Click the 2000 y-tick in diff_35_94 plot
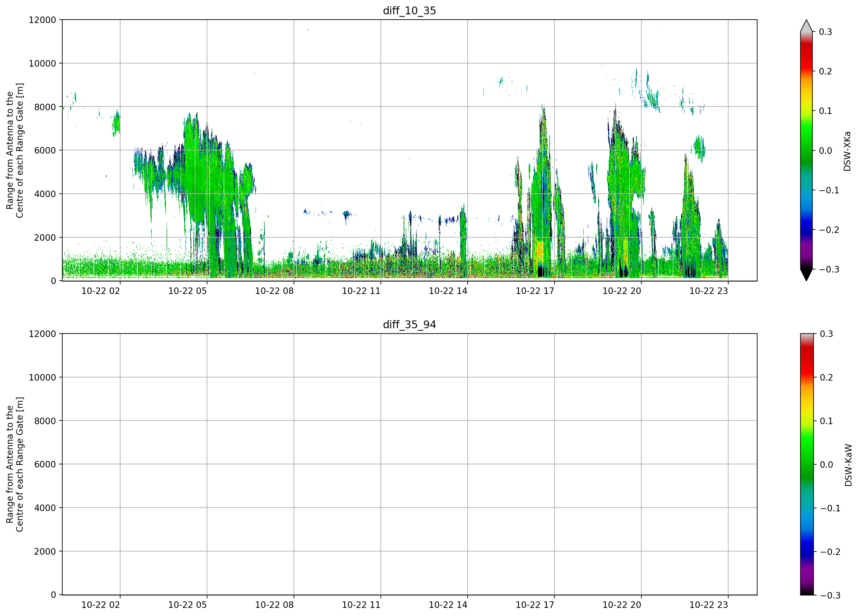This screenshot has height=616, width=859. coord(45,552)
